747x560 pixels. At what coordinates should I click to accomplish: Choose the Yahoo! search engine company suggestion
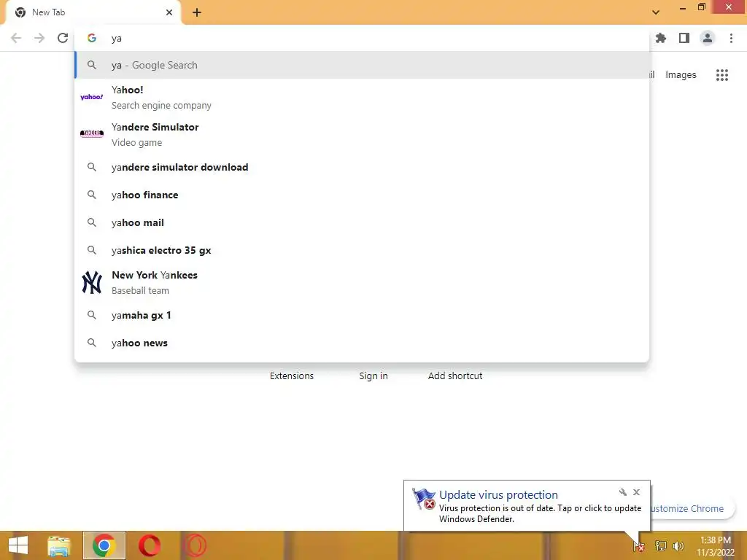[362, 97]
